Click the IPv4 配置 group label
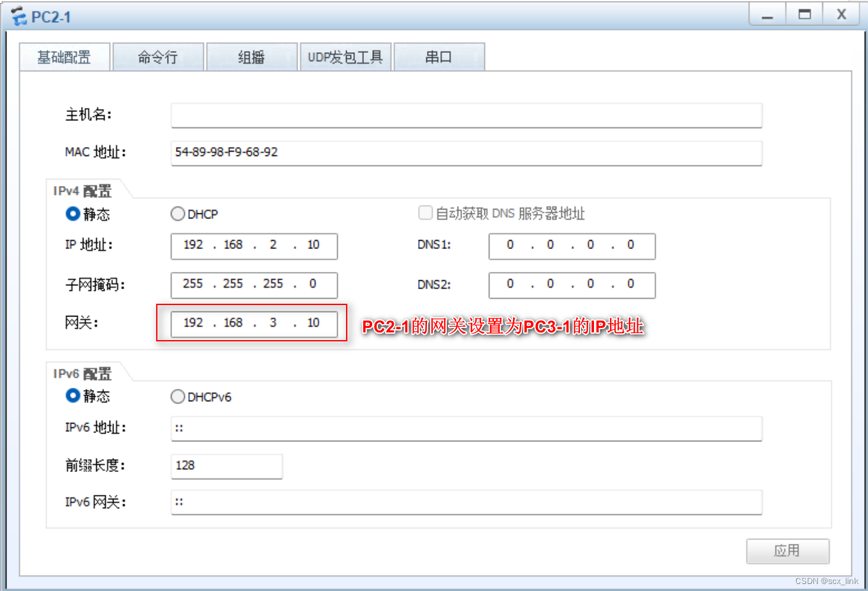Screen dimensions: 868x591 point(82,190)
